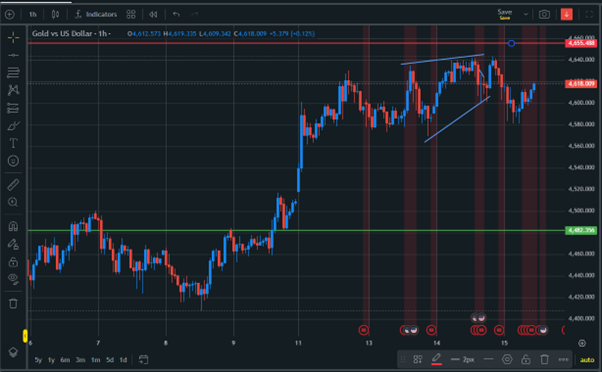Expand the Save options arrow

pos(526,15)
